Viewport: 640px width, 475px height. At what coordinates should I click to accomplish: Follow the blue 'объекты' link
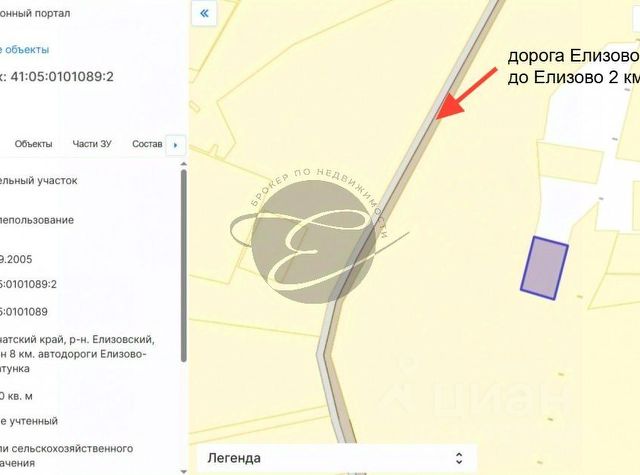pos(24,50)
